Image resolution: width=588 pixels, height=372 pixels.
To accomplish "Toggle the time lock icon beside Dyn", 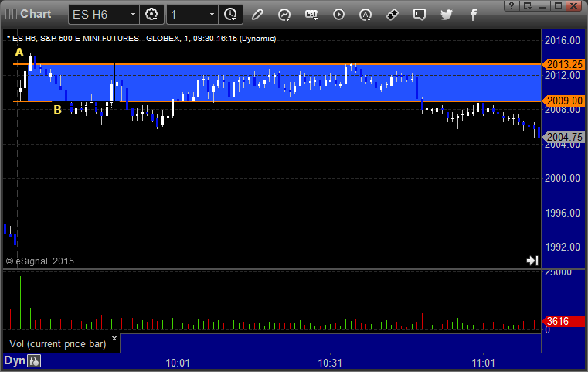I will (x=34, y=361).
